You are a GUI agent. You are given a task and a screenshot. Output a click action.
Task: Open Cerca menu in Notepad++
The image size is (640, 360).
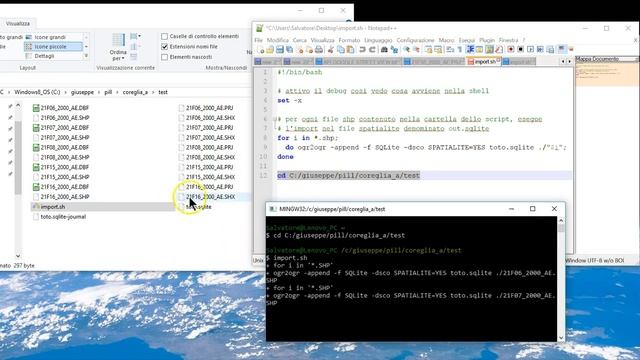[x=299, y=40]
